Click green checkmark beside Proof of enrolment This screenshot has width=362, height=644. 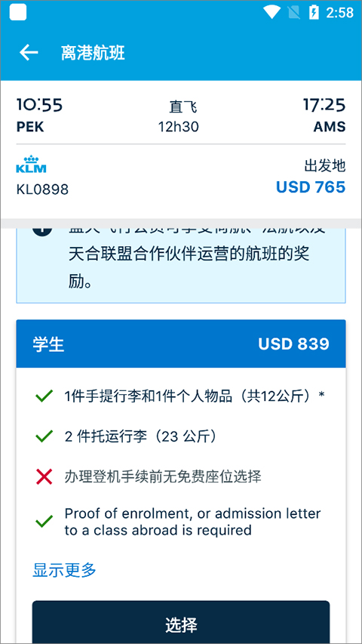[44, 521]
